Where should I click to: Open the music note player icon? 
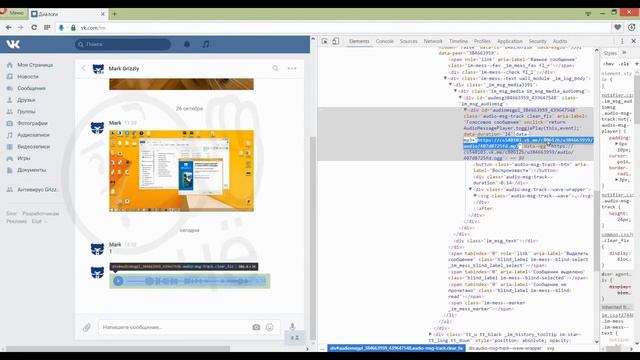(x=206, y=44)
